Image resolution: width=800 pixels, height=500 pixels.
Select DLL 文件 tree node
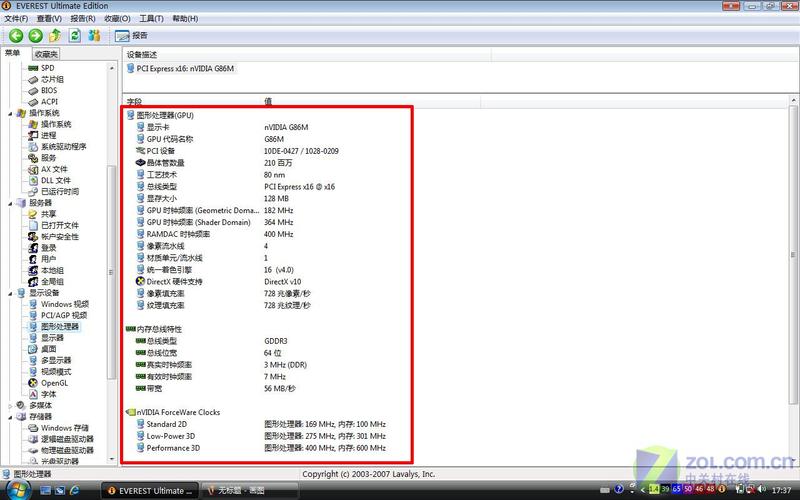pos(56,180)
